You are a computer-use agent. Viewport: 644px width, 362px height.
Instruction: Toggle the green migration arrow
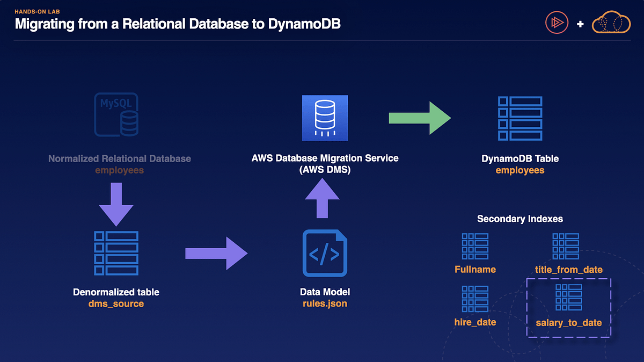420,118
